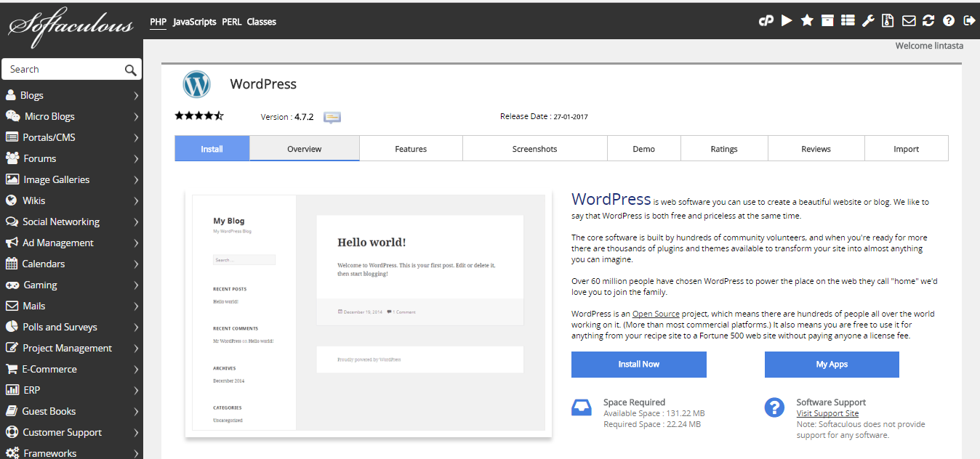Click the Image Galleries picture icon
This screenshot has width=980, height=459.
12,179
